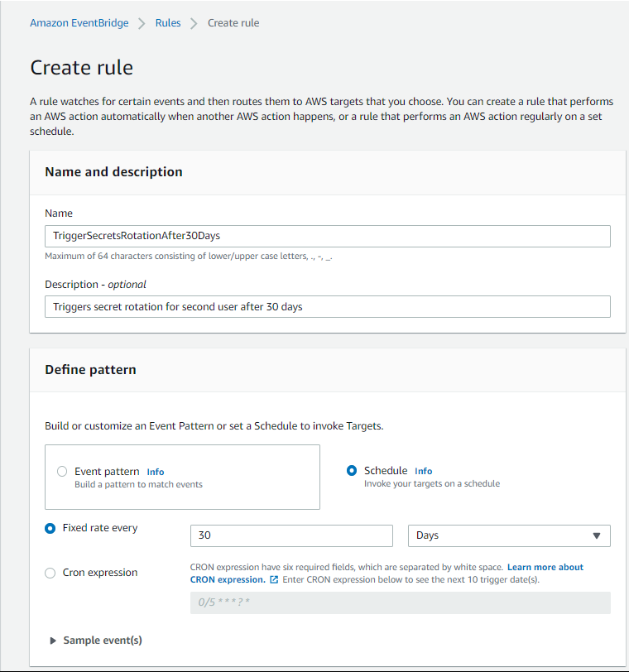Open the Amazon EventBridge breadcrumb link
Viewport: 629px width, 672px height.
click(79, 23)
